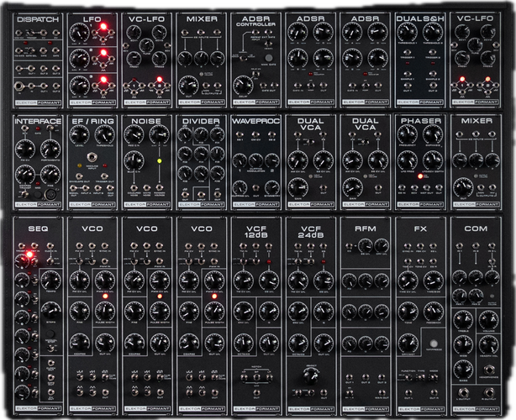Click the WAVEPROC module title label
The height and width of the screenshot is (420, 516).
coord(256,122)
